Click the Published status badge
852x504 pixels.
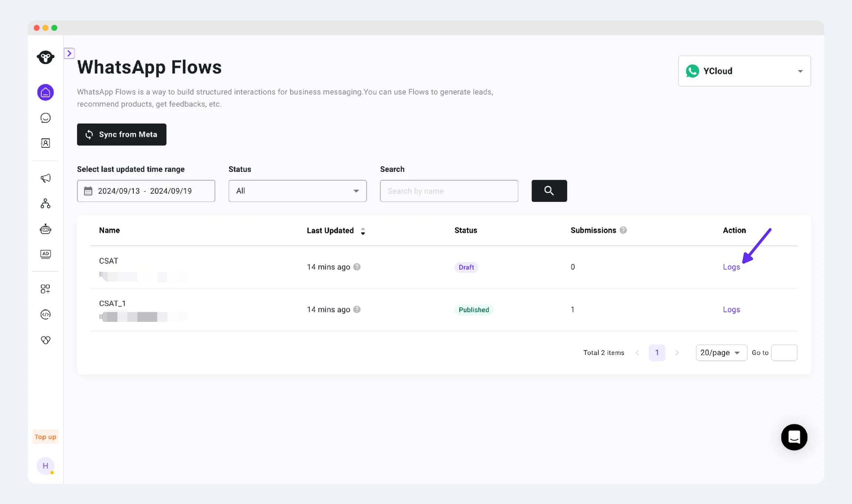pos(474,310)
